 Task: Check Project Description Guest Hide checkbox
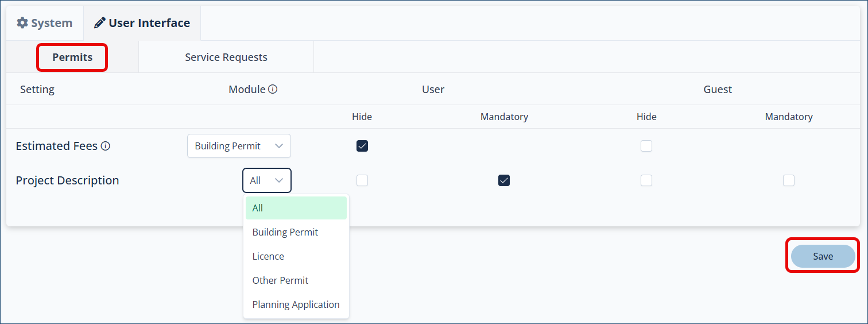click(x=646, y=180)
